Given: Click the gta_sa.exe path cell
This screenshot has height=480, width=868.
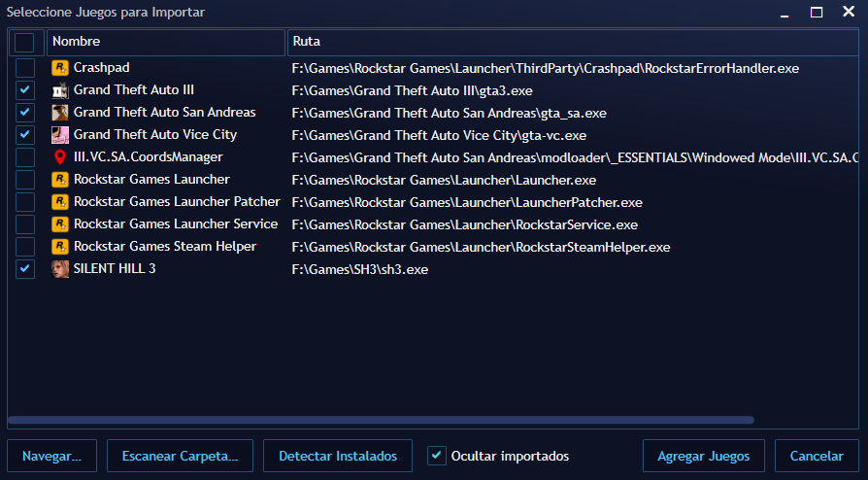Looking at the screenshot, I should tap(449, 113).
